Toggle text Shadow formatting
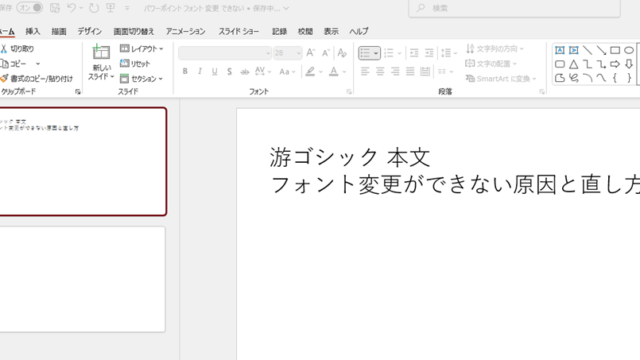 [x=229, y=71]
